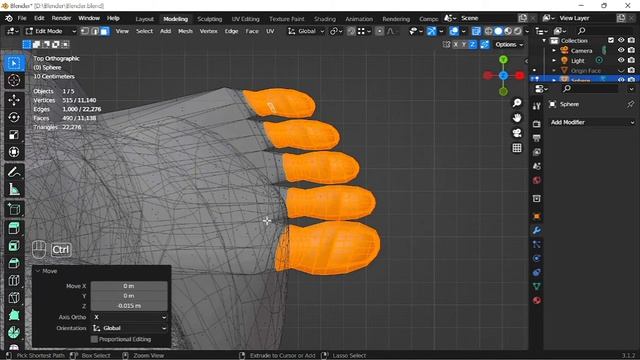
Task: Open the Modifier wrench properties tab
Action: 537,231
